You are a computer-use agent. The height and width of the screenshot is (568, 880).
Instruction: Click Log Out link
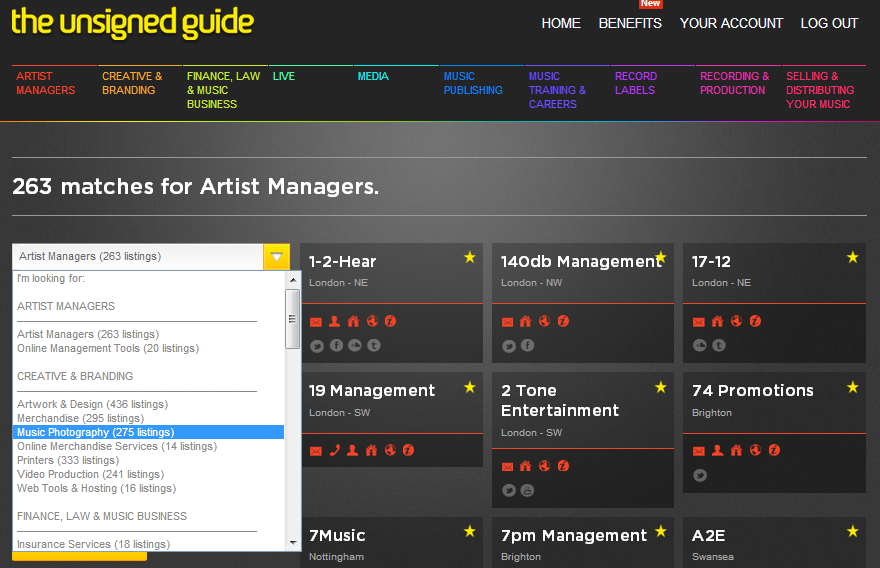click(829, 23)
